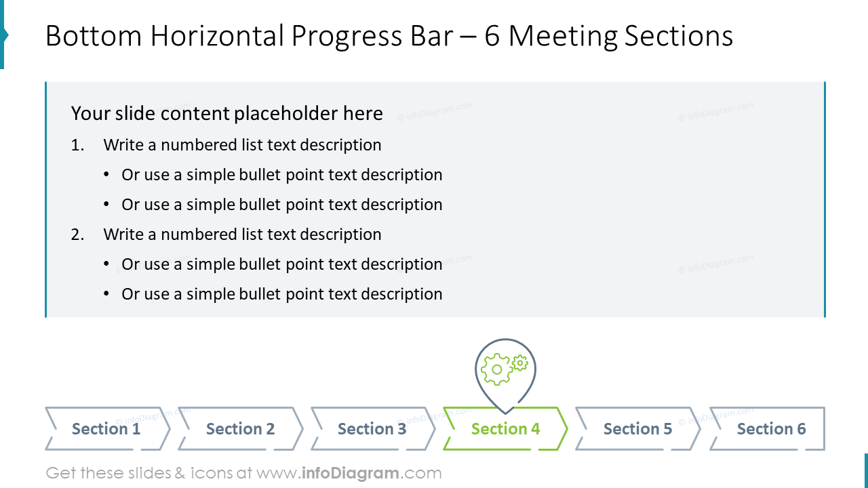The height and width of the screenshot is (488, 868).
Task: Click the highlighted green Section 4 step
Action: click(505, 428)
